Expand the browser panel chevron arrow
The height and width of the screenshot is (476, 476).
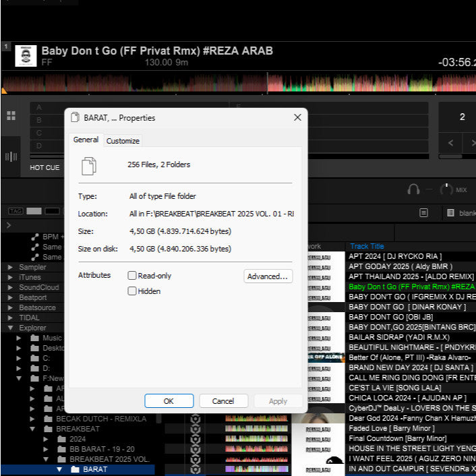pyautogui.click(x=9, y=225)
